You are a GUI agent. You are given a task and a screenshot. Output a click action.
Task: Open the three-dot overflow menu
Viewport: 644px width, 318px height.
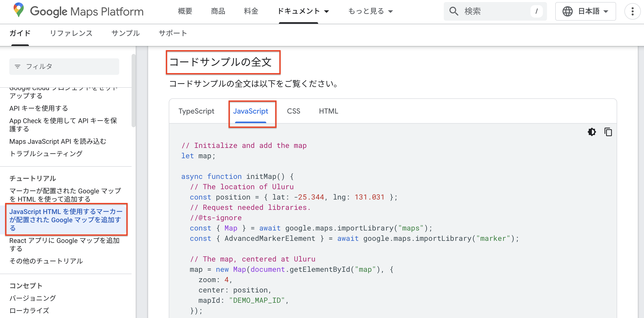(632, 11)
